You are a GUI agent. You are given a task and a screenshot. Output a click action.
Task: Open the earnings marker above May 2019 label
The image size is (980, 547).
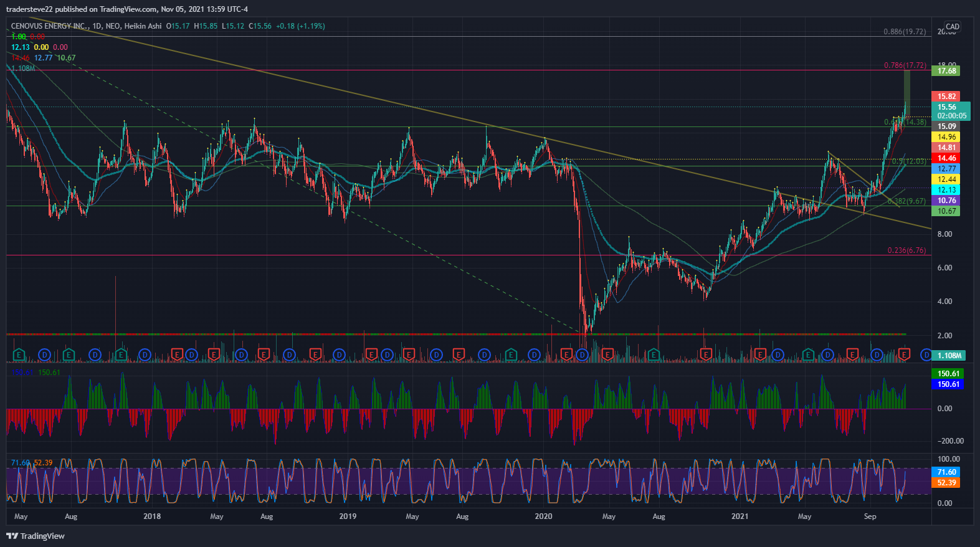[x=409, y=355]
